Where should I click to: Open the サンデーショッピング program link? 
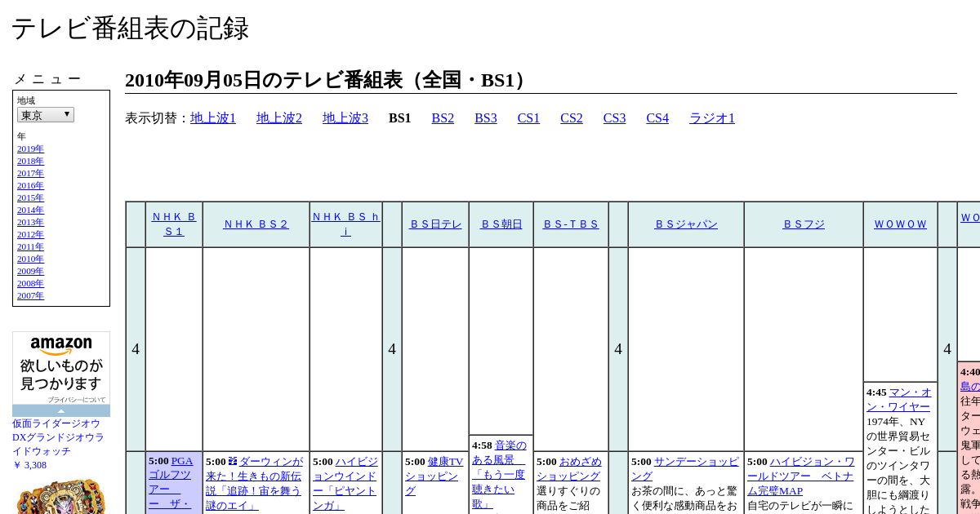point(684,468)
